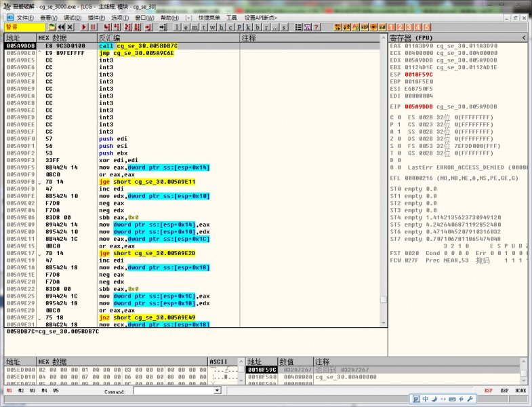Select the 'call cg_se_30.005BDB7C' instruction row

(x=192, y=46)
